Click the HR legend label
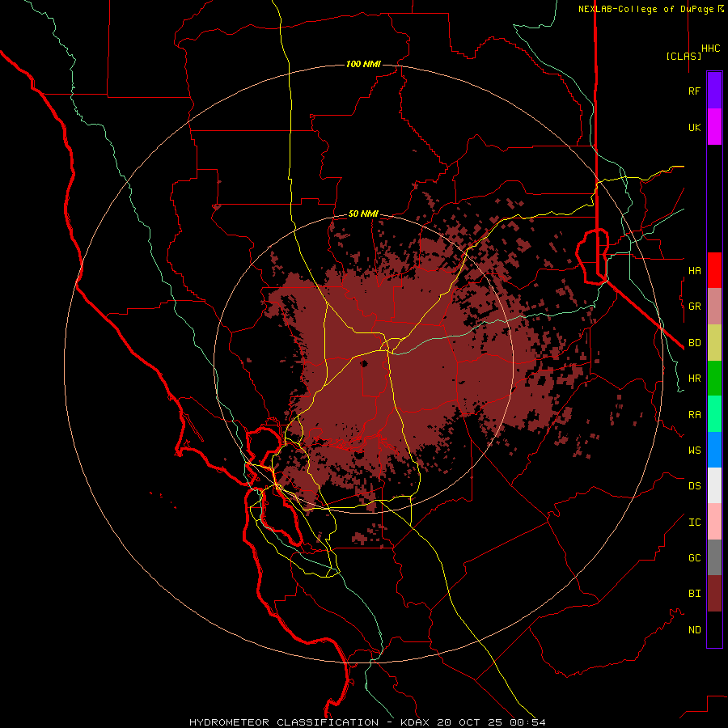The image size is (728, 728). tap(694, 379)
